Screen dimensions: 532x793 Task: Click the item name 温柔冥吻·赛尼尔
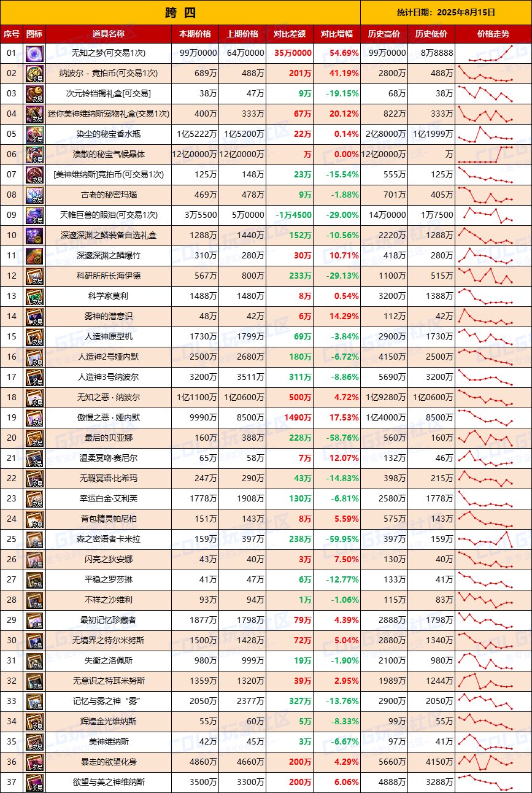pos(109,458)
